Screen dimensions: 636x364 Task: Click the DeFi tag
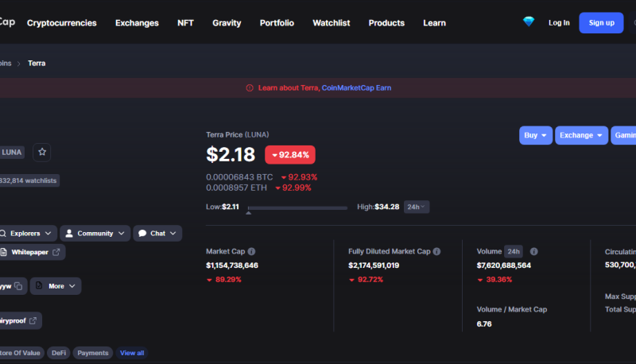[59, 353]
